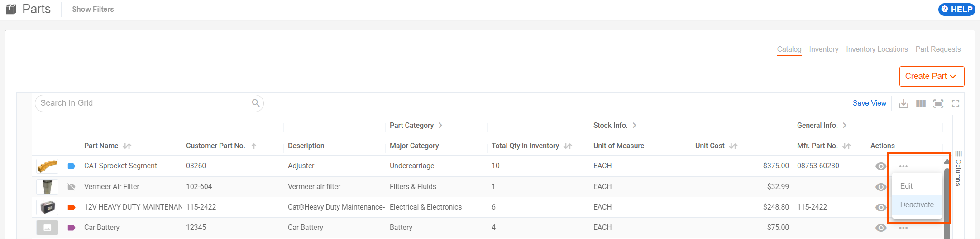Toggle fullscreen grid icon
This screenshot has width=980, height=239.
956,103
